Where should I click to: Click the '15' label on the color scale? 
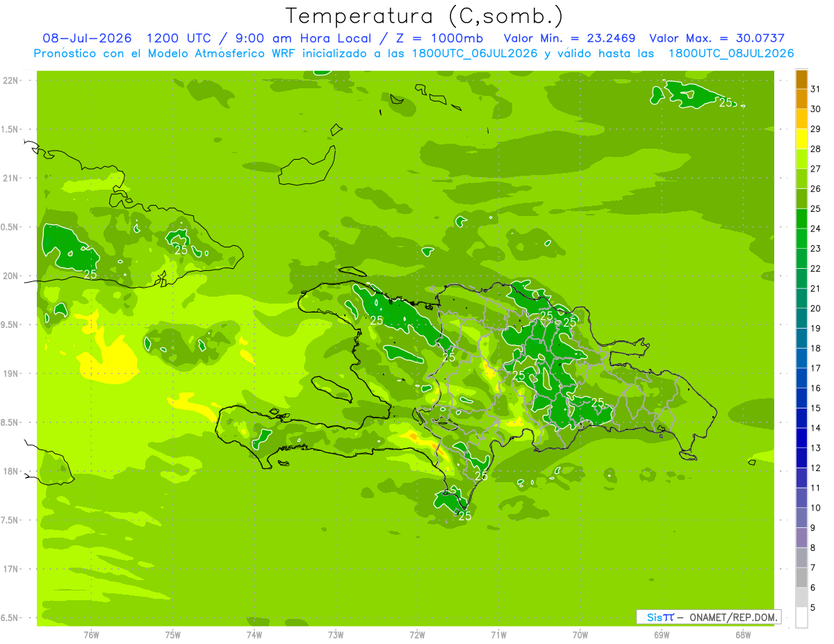click(816, 408)
